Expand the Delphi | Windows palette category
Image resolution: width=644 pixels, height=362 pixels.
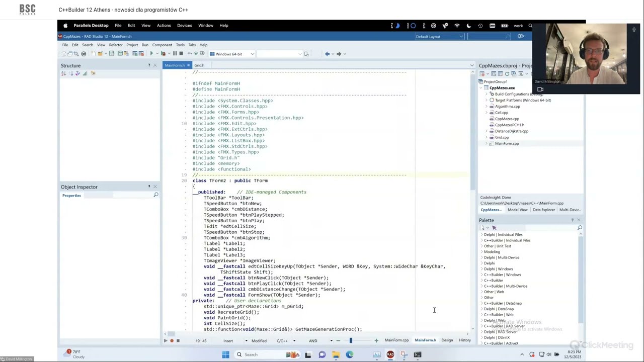pyautogui.click(x=481, y=269)
